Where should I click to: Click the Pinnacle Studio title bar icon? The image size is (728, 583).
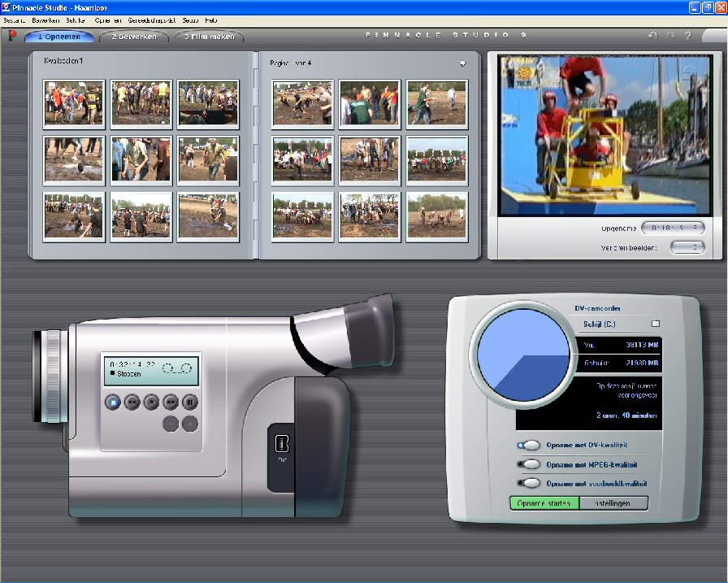click(6, 7)
